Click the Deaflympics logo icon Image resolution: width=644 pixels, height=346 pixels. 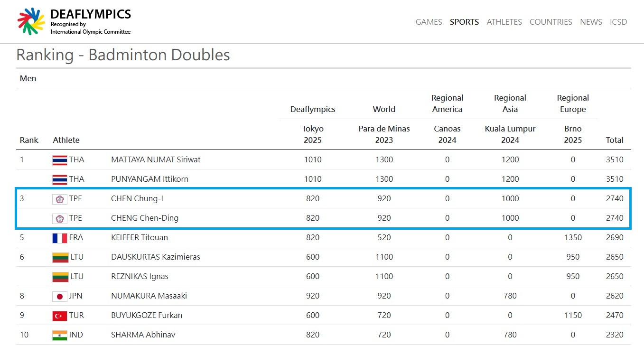tap(31, 21)
